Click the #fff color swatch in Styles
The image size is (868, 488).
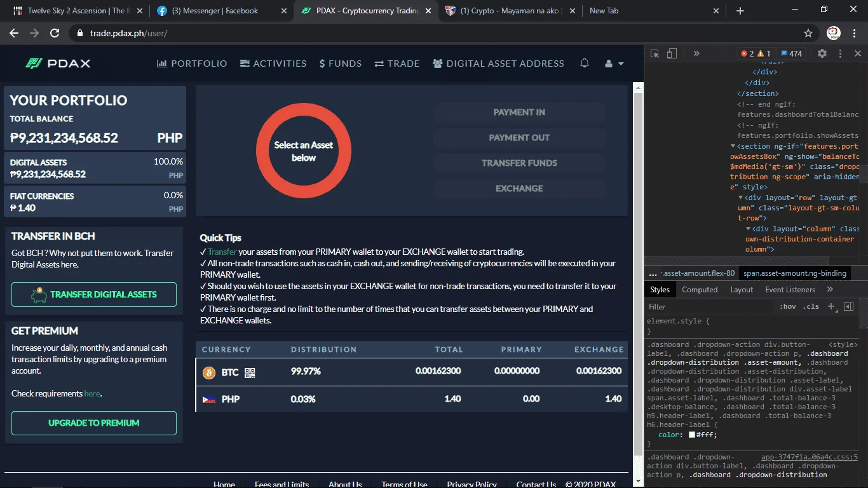click(692, 435)
